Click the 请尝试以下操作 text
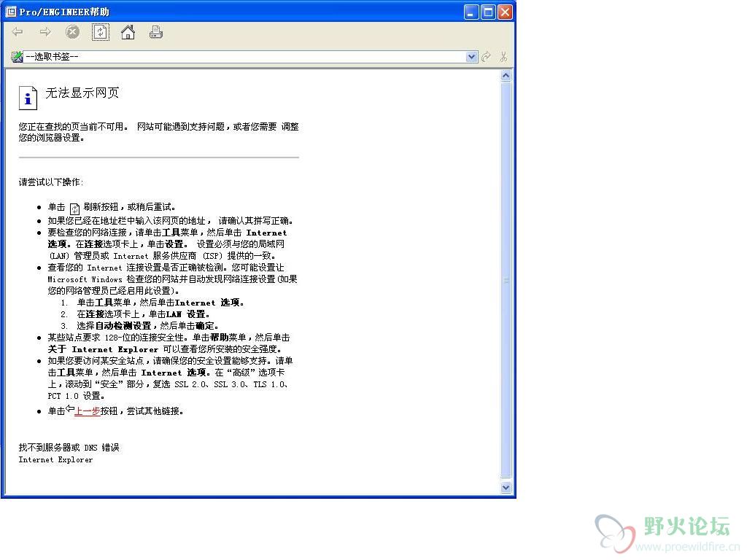Screen dimensions: 747x560 51,182
